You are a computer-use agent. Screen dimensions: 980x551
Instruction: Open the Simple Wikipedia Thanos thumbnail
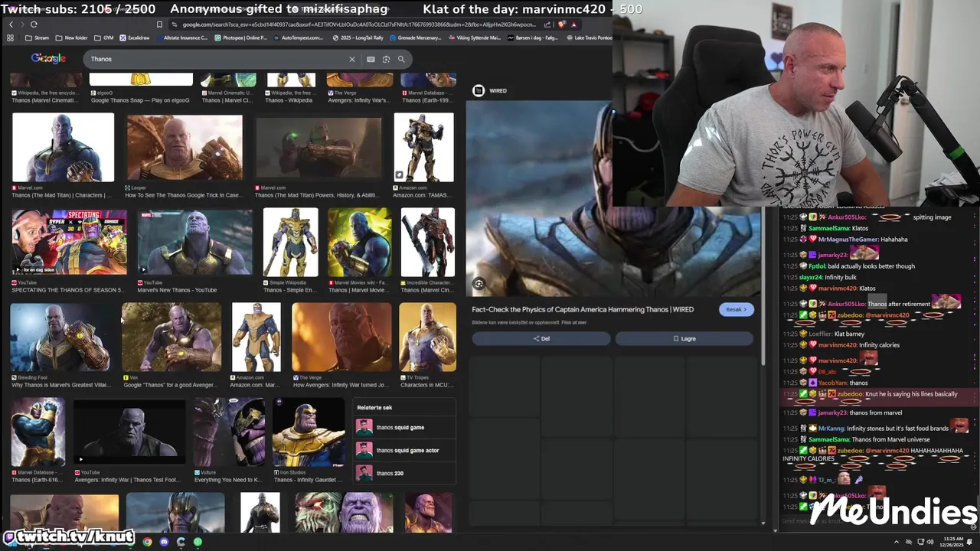tap(290, 242)
